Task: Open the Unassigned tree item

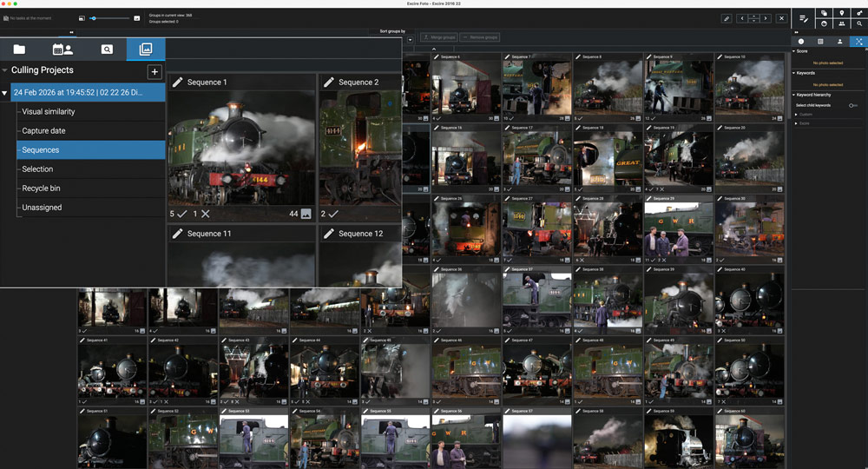Action: click(x=42, y=207)
